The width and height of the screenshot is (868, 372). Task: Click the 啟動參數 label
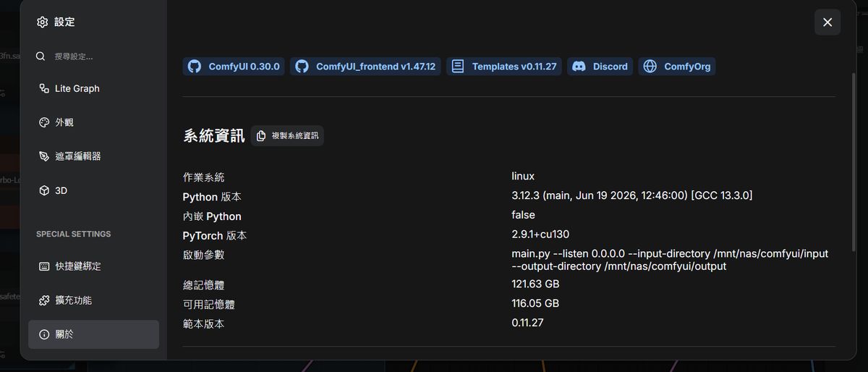pyautogui.click(x=204, y=255)
